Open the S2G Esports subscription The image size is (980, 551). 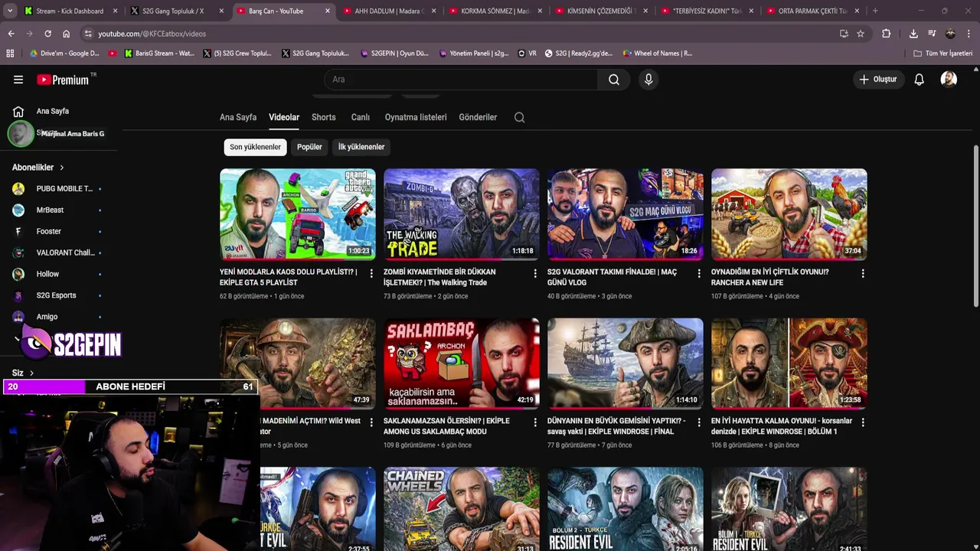(57, 295)
